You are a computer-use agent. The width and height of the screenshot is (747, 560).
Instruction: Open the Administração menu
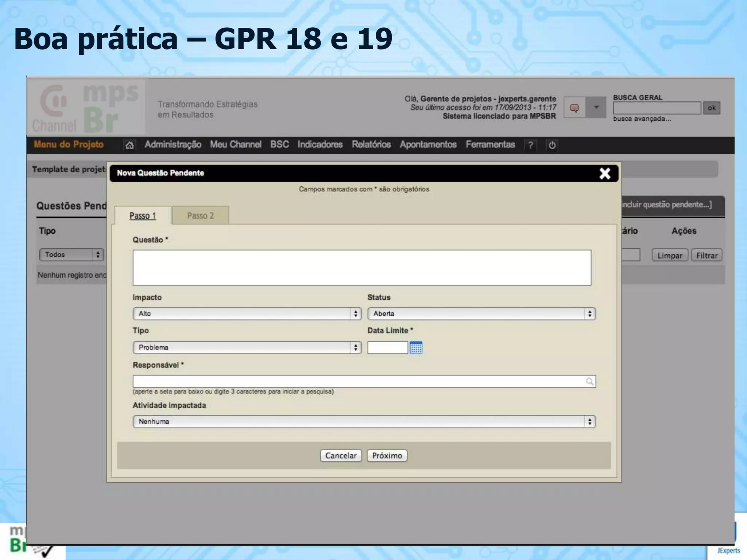173,145
